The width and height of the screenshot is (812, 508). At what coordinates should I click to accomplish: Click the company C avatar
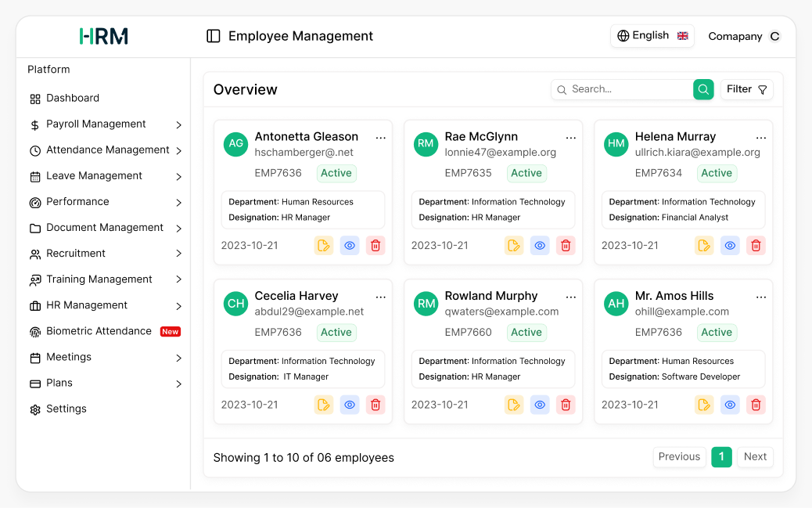pos(774,36)
